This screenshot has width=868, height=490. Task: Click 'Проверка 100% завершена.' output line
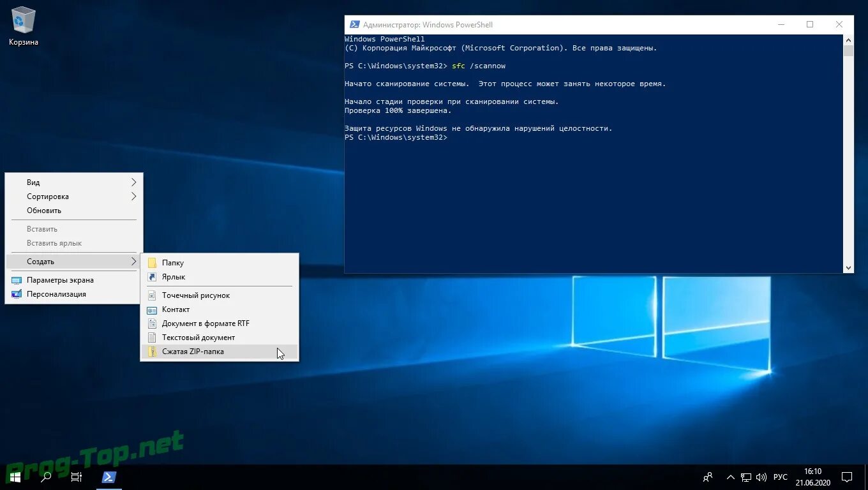click(x=398, y=110)
